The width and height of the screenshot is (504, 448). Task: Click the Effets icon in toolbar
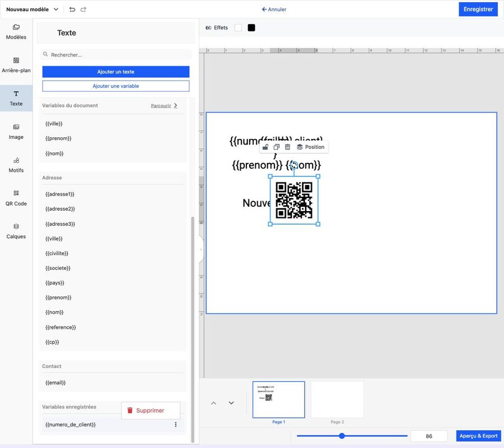209,28
